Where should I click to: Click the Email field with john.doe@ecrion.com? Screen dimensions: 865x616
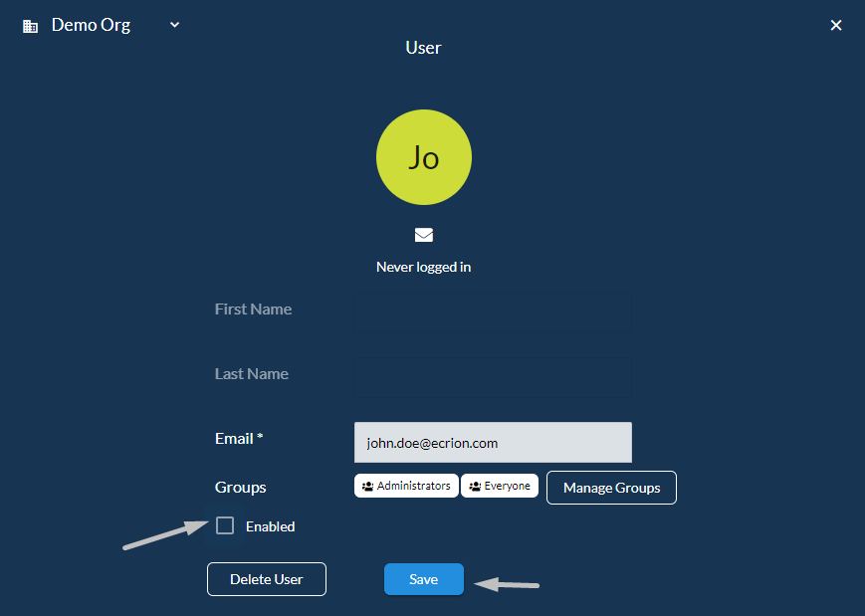coord(493,442)
